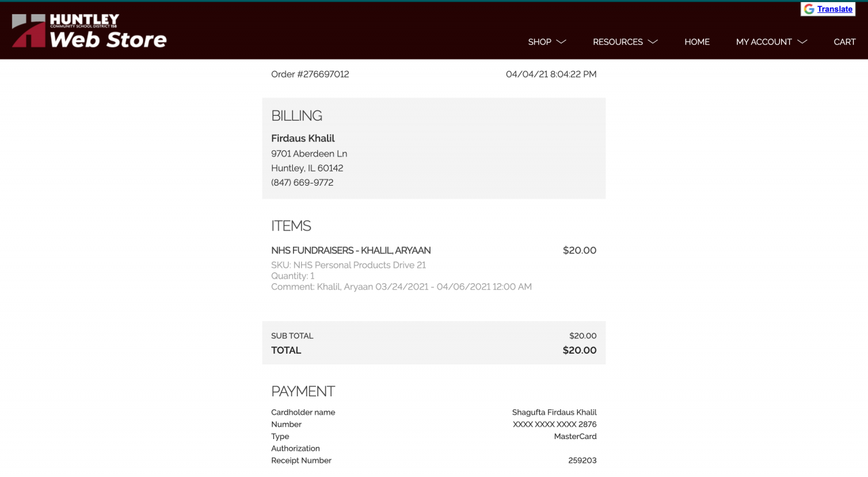868x477 pixels.
Task: Expand the chevron next to SHOP
Action: point(561,42)
